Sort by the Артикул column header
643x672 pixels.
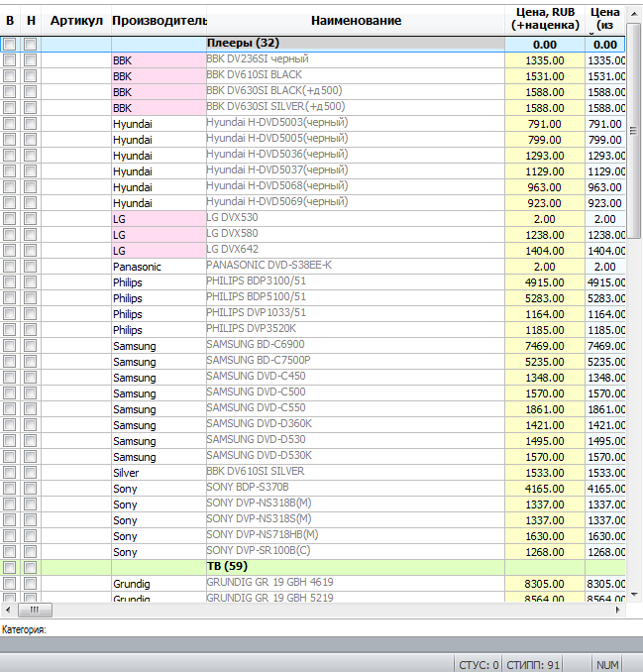[76, 20]
